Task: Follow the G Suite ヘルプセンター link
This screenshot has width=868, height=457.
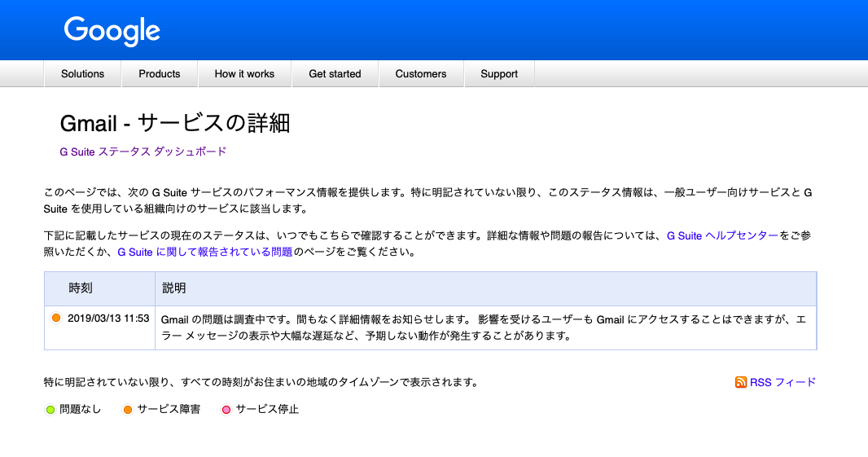Action: point(722,235)
